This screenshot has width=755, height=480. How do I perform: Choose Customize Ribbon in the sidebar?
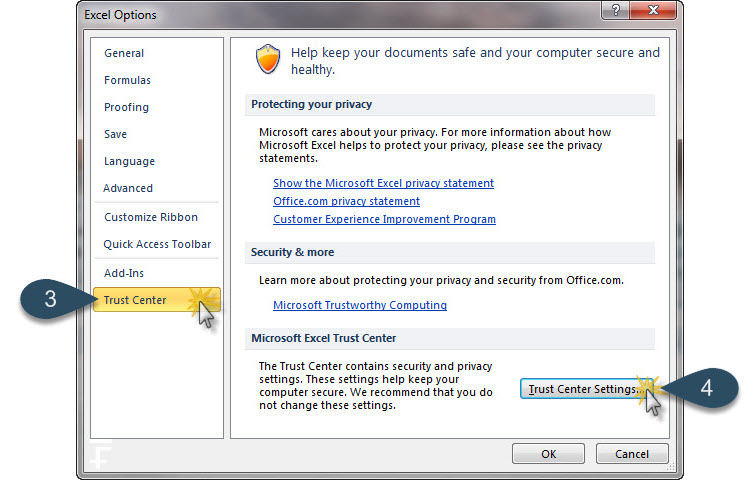pos(151,217)
